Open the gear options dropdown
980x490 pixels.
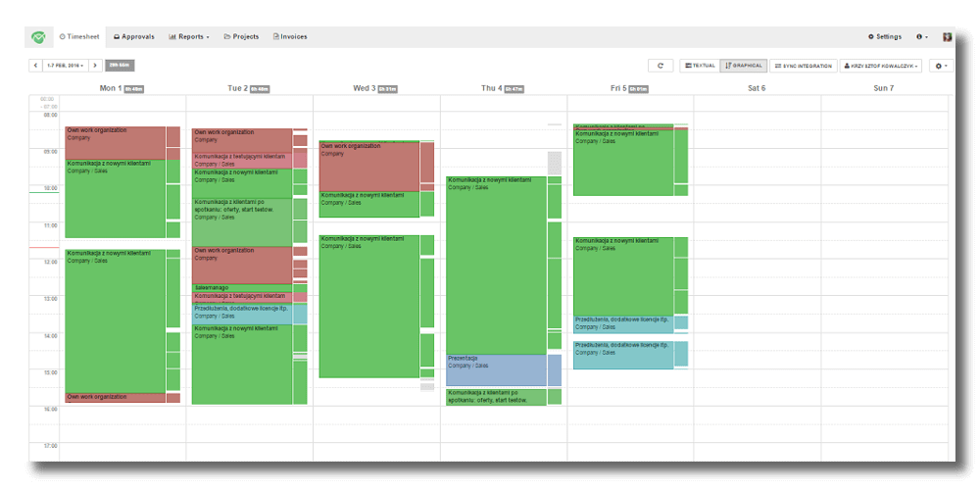(x=941, y=65)
